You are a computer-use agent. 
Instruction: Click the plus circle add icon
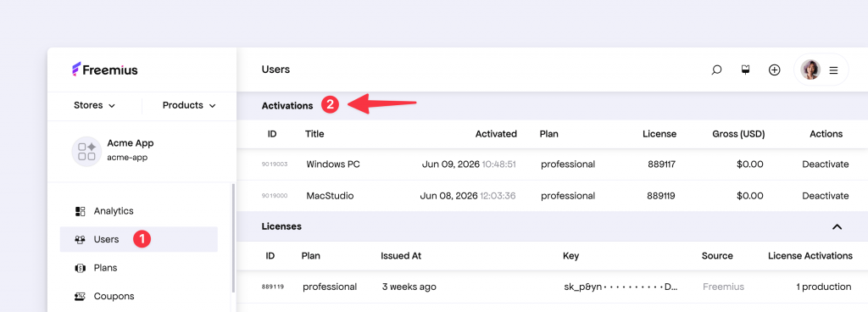click(x=775, y=70)
